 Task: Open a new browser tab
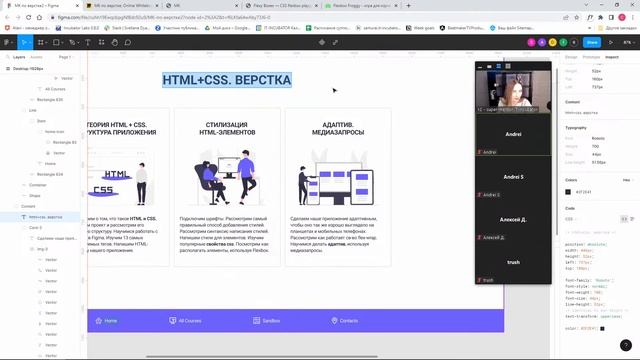(409, 6)
